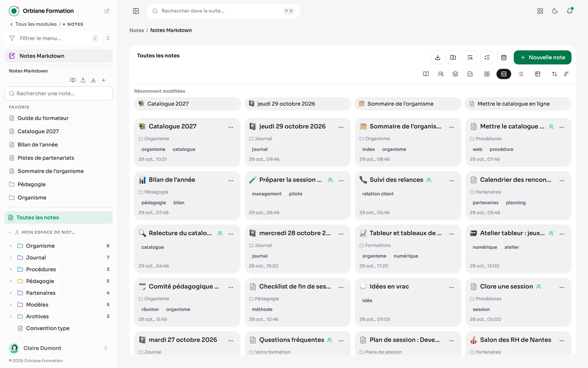The width and height of the screenshot is (588, 368).
Task: Click the sort arrows icon in the view toolbar
Action: [x=555, y=74]
